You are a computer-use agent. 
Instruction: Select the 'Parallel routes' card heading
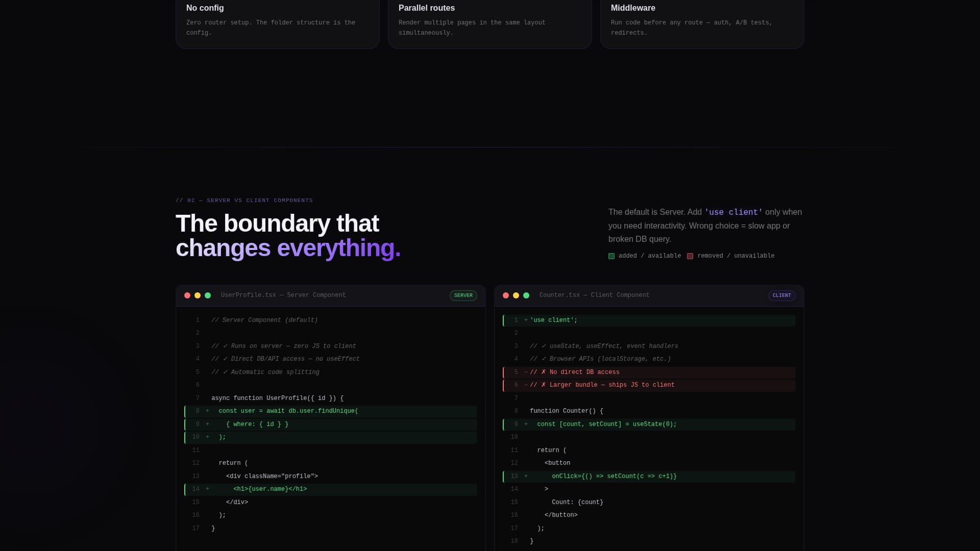[x=427, y=8]
